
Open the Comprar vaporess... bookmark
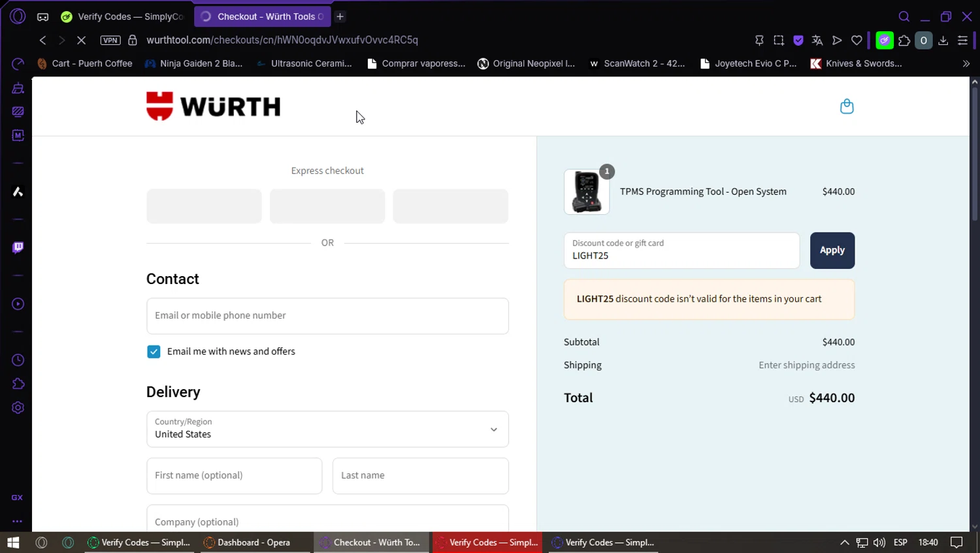click(x=416, y=63)
